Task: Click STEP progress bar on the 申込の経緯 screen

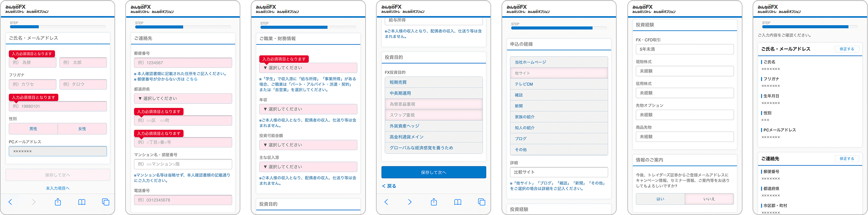Action: coord(559,28)
